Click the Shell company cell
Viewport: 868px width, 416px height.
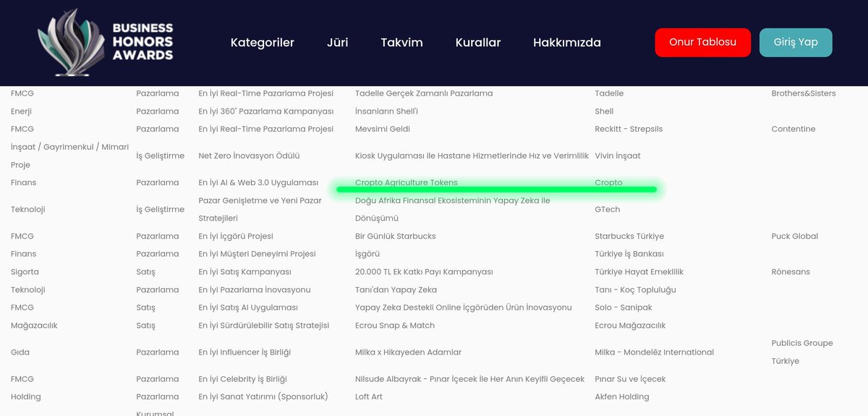(x=604, y=111)
